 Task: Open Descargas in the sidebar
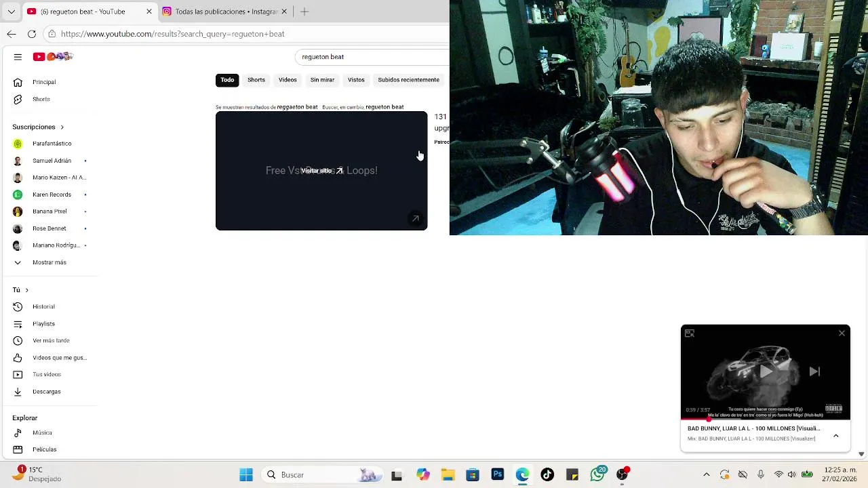coord(49,392)
